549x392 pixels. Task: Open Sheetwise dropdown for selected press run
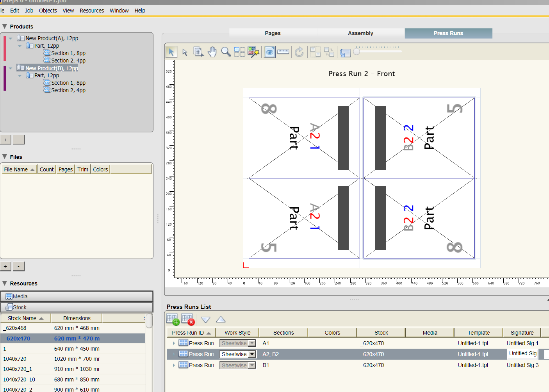pos(252,355)
